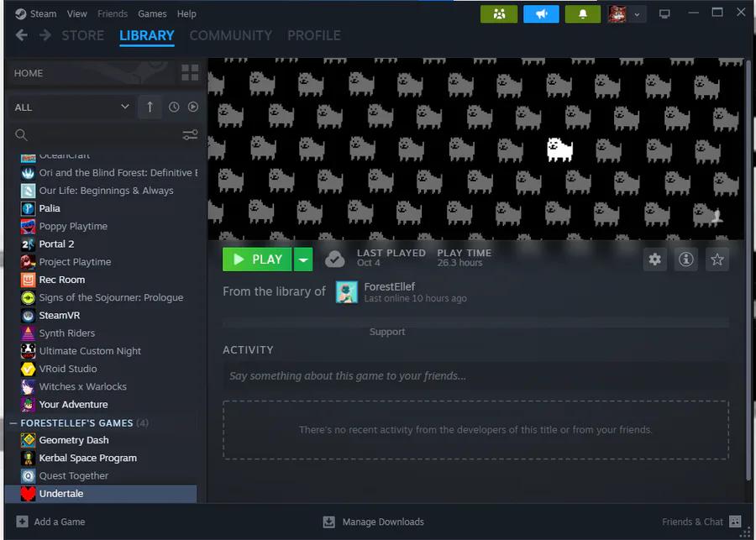Screen dimensions: 756x540
Task: Select the Portal 2 game icon
Action: (28, 244)
